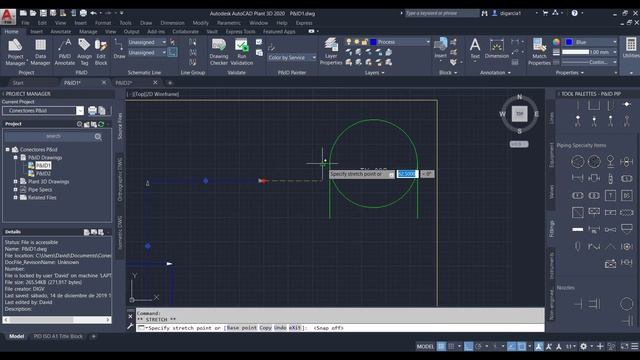Click the blue color swatch in Properties panel

click(x=569, y=42)
